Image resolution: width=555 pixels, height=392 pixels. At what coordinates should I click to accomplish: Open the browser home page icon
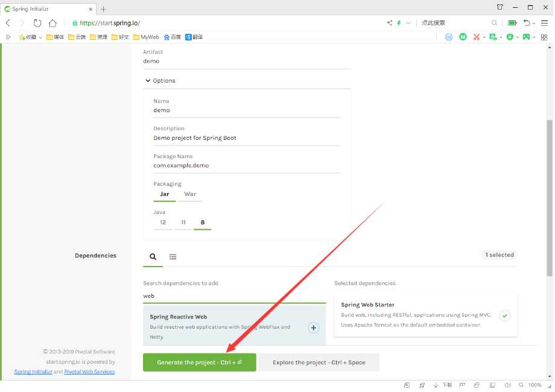(52, 24)
